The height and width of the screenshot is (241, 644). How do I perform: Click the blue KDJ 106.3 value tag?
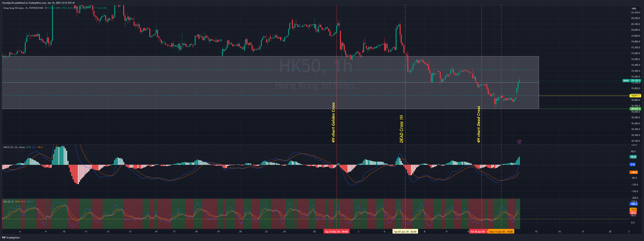[634, 204]
